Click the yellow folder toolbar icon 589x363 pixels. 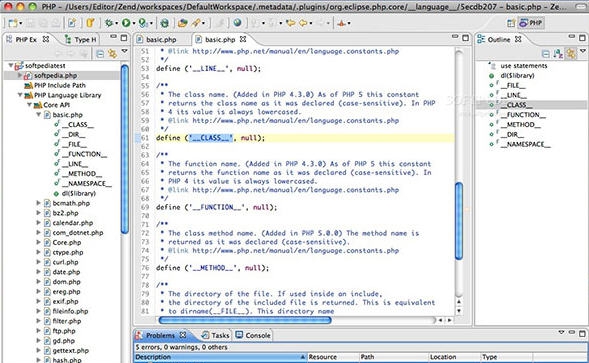pyautogui.click(x=91, y=23)
